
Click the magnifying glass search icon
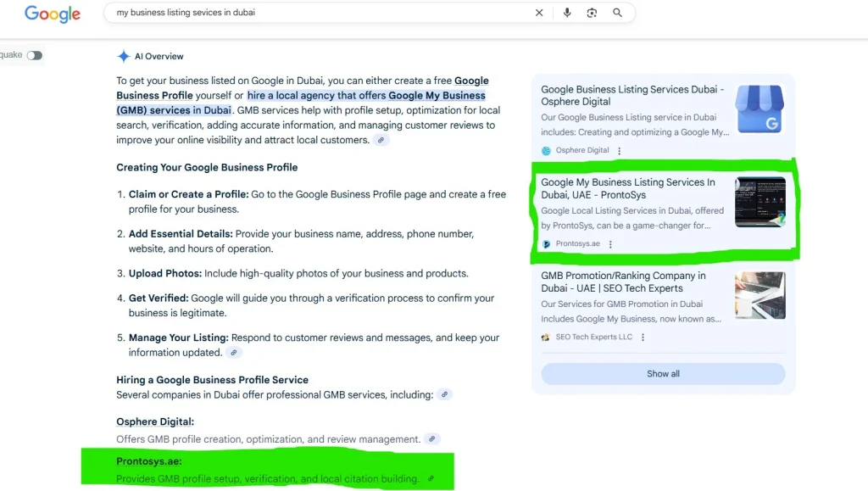pyautogui.click(x=617, y=13)
